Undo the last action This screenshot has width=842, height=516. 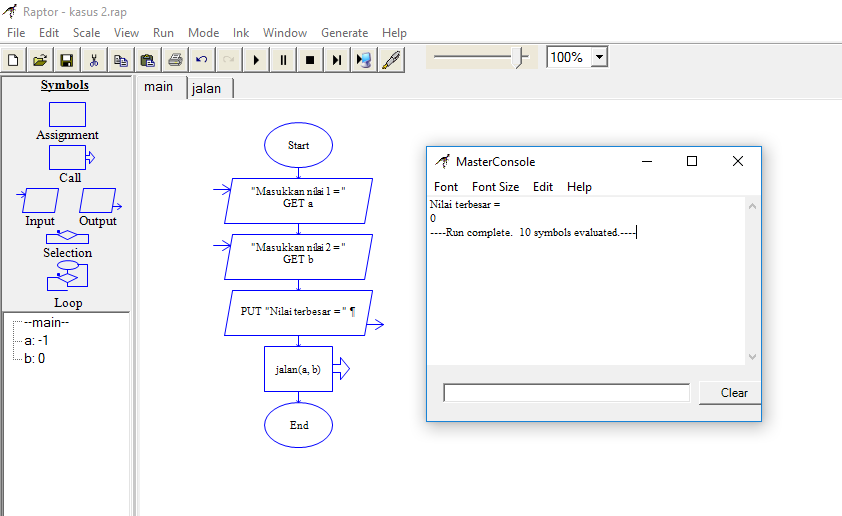click(202, 60)
